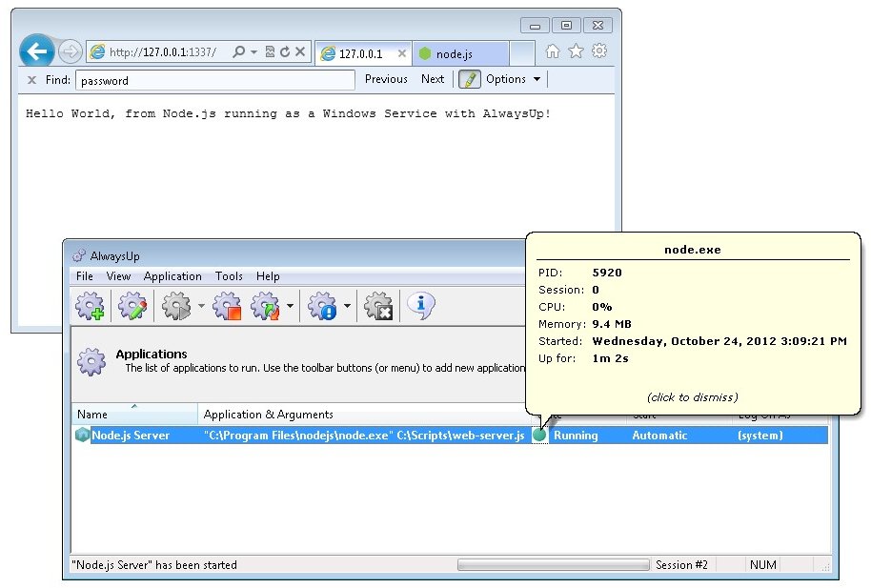871x588 pixels.
Task: Open the Help menu in AlwaysUp
Action: point(268,276)
